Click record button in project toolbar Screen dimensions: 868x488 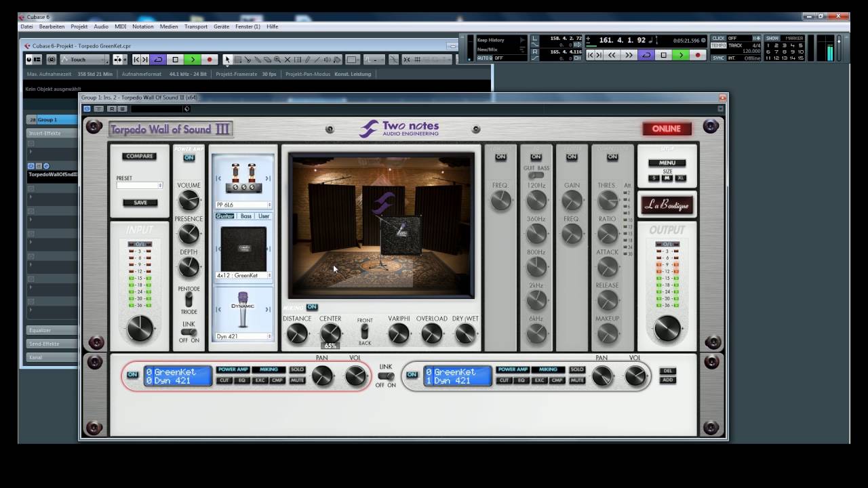pyautogui.click(x=210, y=60)
